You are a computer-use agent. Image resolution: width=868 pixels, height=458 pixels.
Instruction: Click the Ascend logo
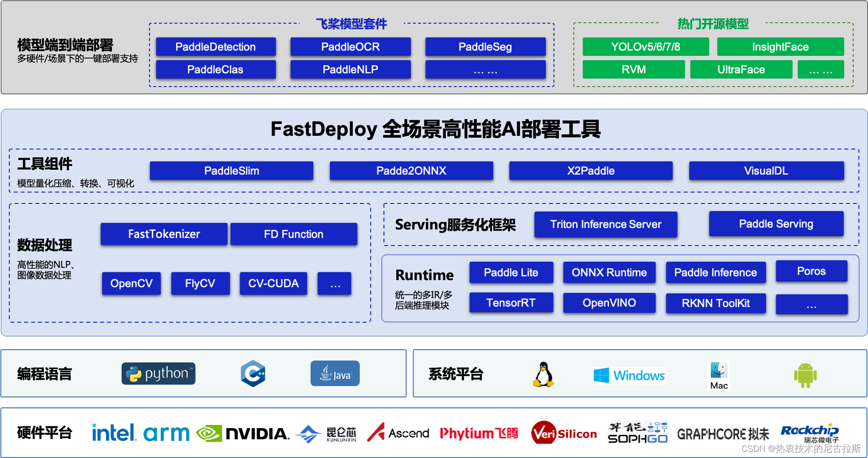[398, 432]
